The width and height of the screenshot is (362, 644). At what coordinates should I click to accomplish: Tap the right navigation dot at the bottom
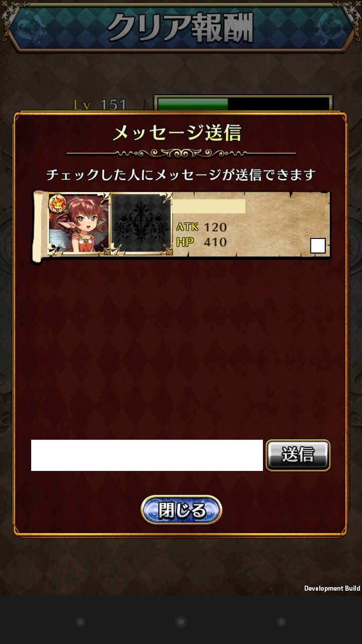[x=282, y=622]
